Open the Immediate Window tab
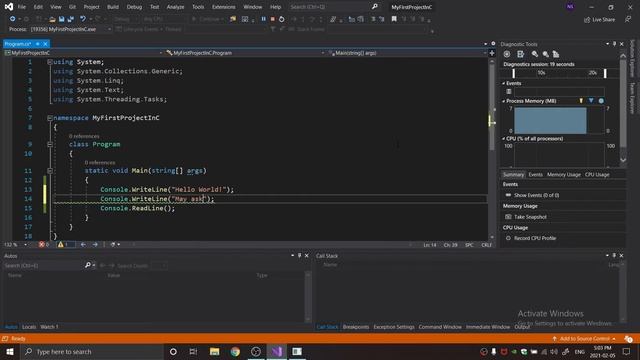Image resolution: width=640 pixels, height=360 pixels. (488, 327)
